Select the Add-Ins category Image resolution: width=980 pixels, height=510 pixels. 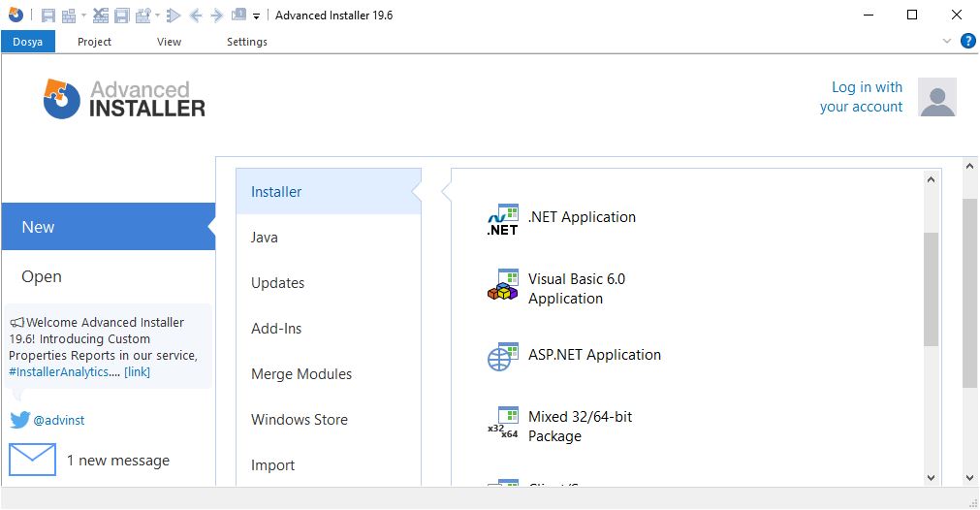click(329, 328)
